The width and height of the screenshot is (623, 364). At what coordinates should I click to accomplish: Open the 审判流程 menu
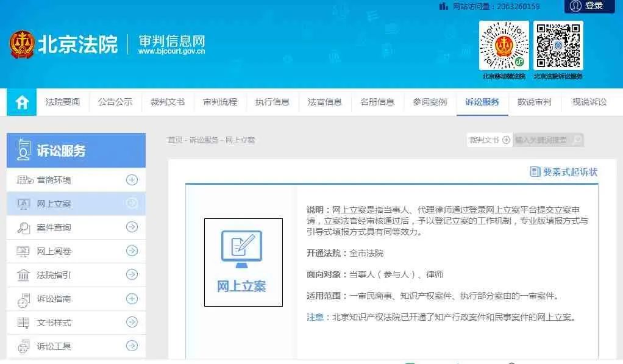click(220, 102)
